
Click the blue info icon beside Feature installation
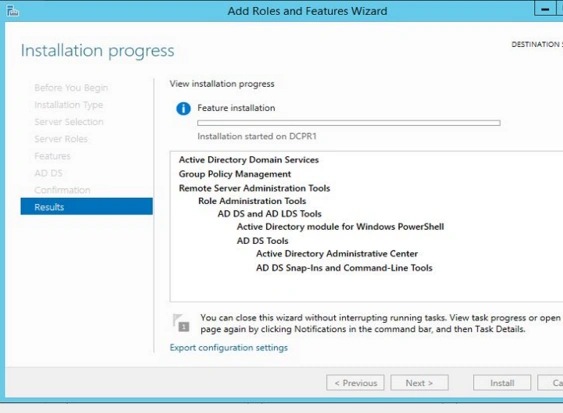point(183,108)
